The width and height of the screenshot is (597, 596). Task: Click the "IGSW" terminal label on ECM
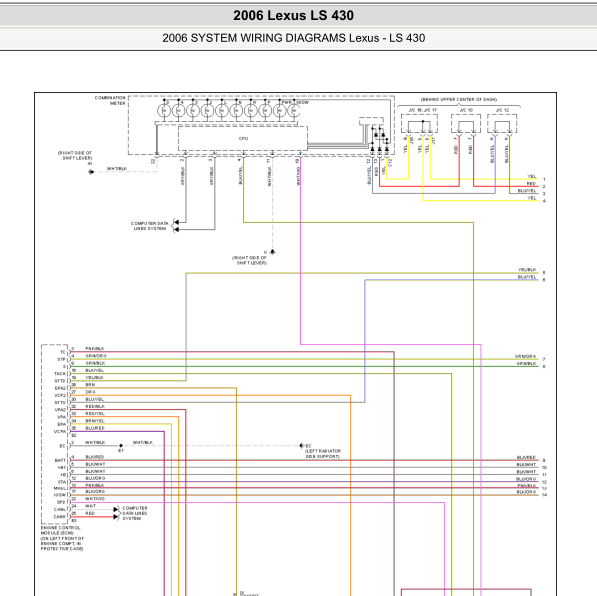pyautogui.click(x=60, y=495)
